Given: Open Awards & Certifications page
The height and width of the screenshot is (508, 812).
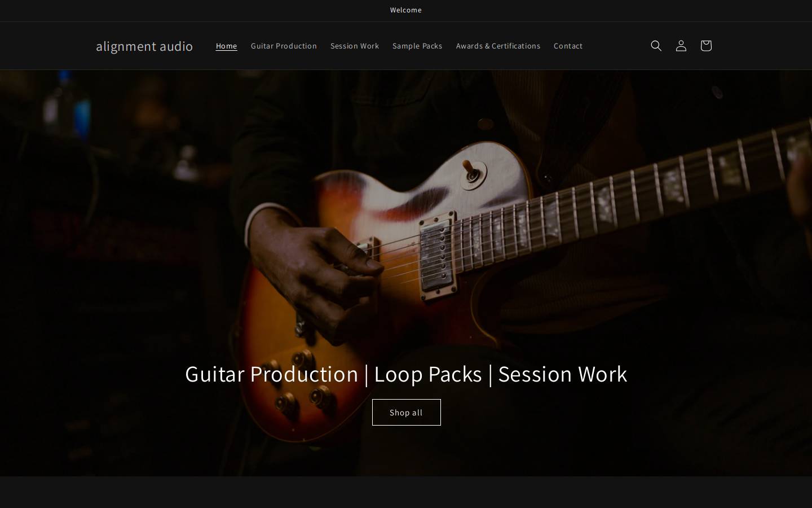Looking at the screenshot, I should [498, 46].
